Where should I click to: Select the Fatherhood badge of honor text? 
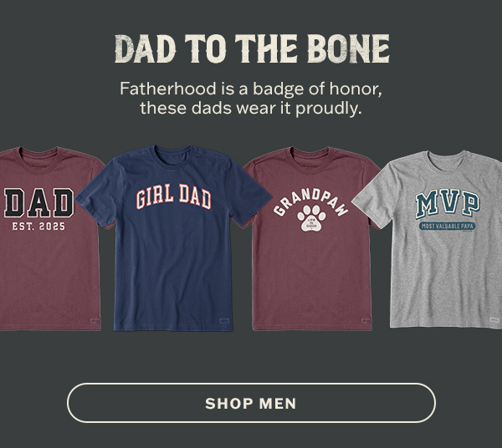(x=251, y=98)
